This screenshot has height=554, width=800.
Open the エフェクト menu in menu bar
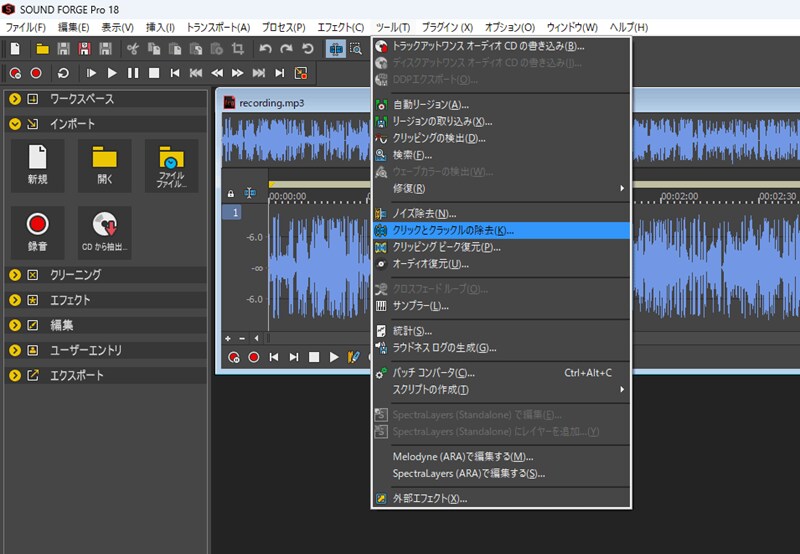[340, 27]
